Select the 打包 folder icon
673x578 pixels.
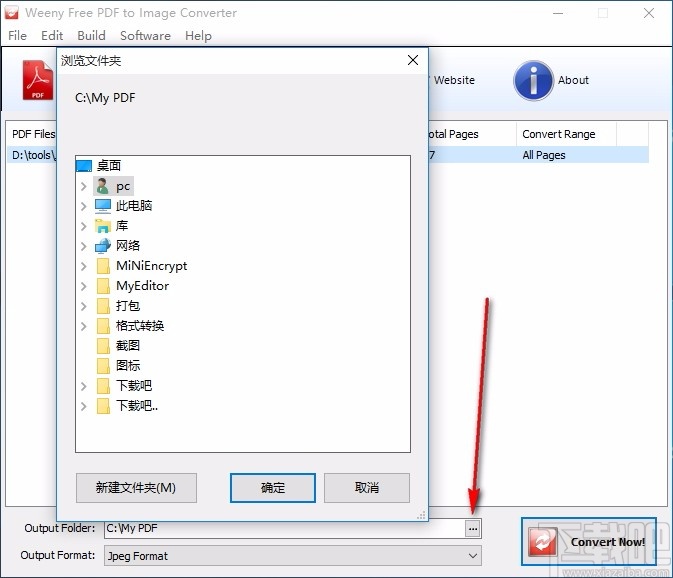click(x=103, y=306)
